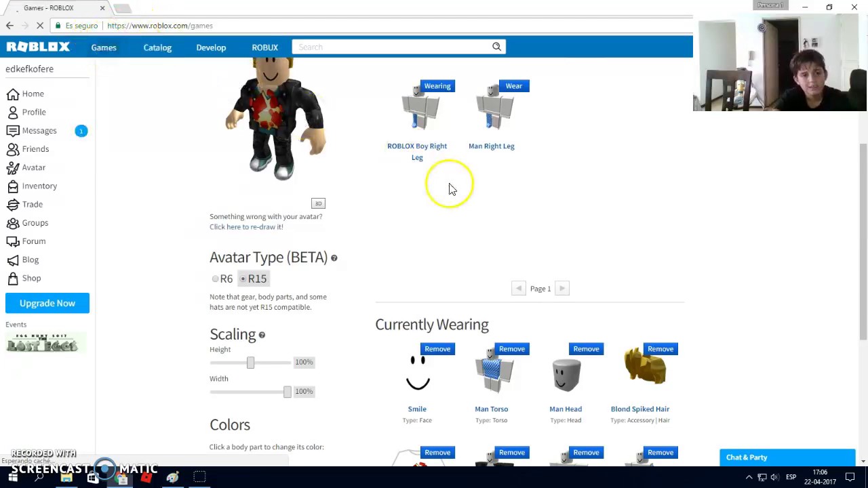The width and height of the screenshot is (868, 488).
Task: Go to the next items page
Action: tap(562, 289)
